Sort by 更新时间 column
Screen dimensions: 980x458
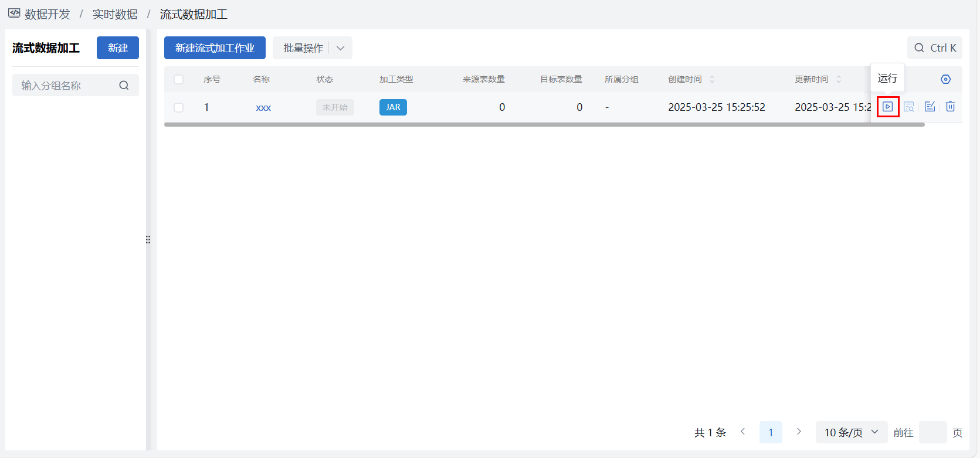coord(839,79)
